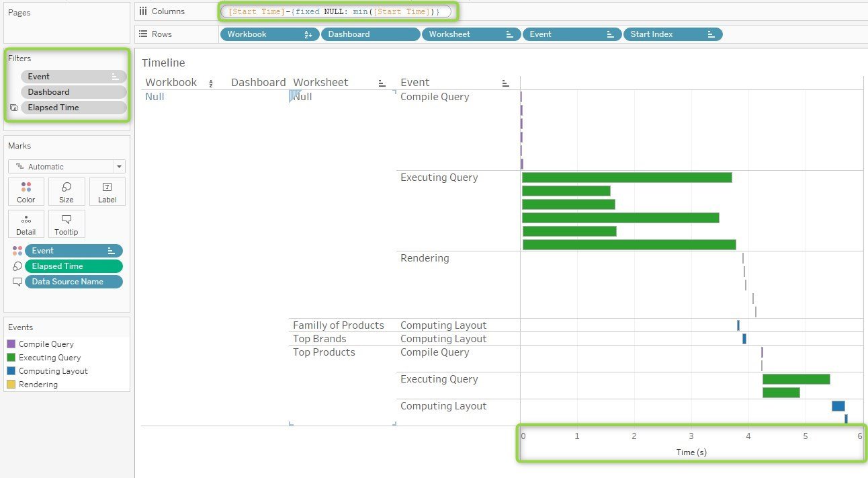Select the Familly of Products worksheet row
The width and height of the screenshot is (868, 478).
pyautogui.click(x=339, y=325)
